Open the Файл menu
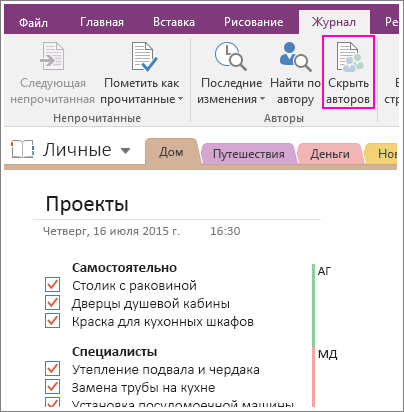Image resolution: width=404 pixels, height=412 pixels. 33,22
